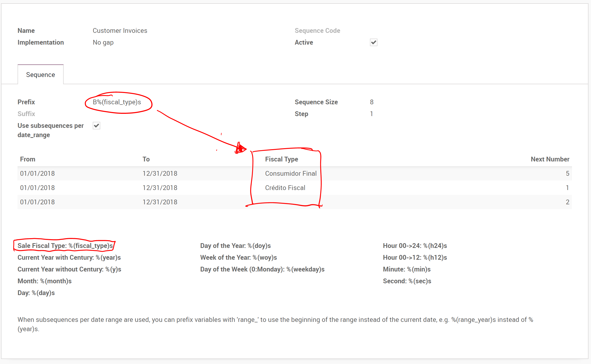
Task: Click the Step value 1
Action: click(x=371, y=114)
